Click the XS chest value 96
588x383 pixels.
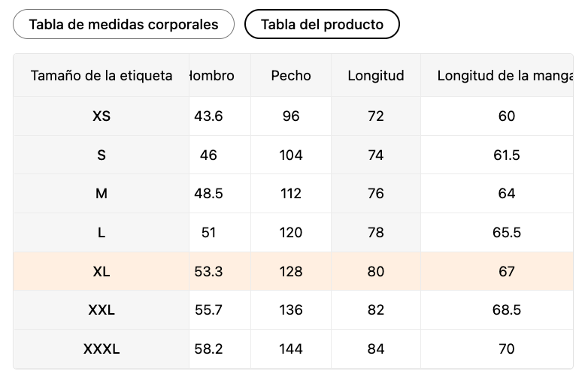(x=291, y=116)
